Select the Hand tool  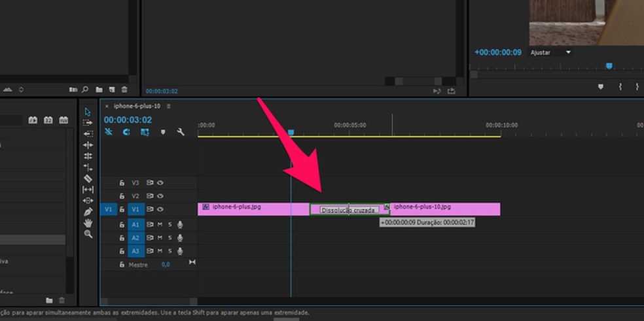tap(88, 223)
